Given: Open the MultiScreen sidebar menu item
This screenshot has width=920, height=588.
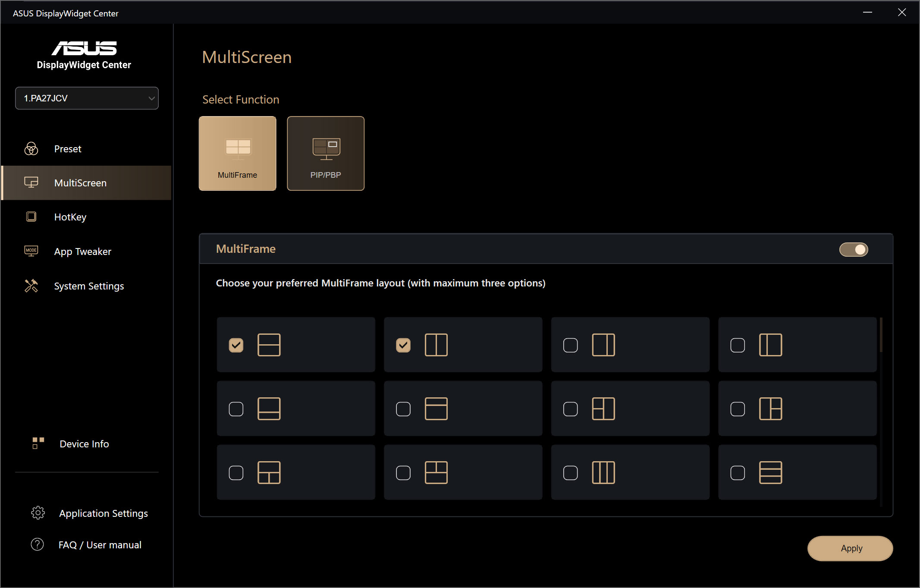Looking at the screenshot, I should [80, 183].
